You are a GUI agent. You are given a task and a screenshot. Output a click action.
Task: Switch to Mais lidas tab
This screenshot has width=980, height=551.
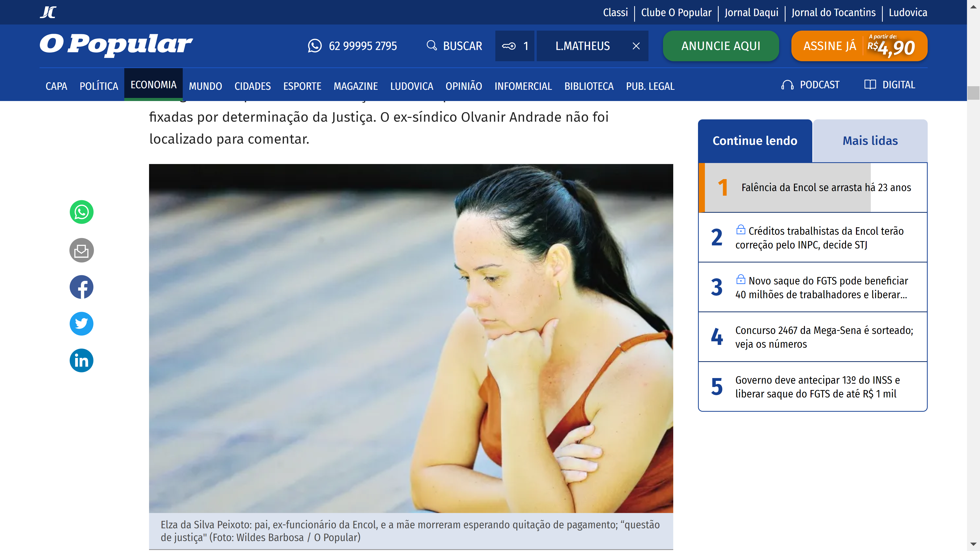(x=870, y=141)
